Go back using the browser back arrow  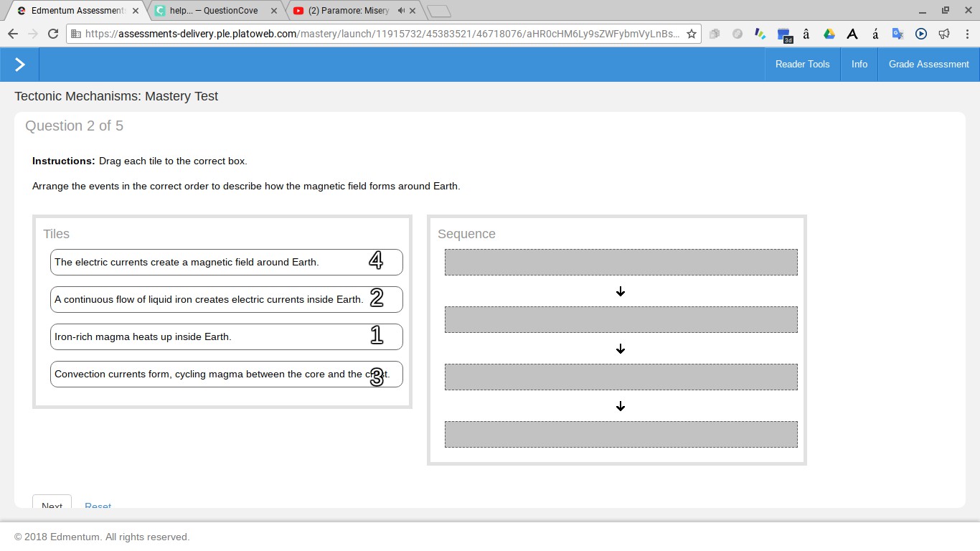[13, 34]
